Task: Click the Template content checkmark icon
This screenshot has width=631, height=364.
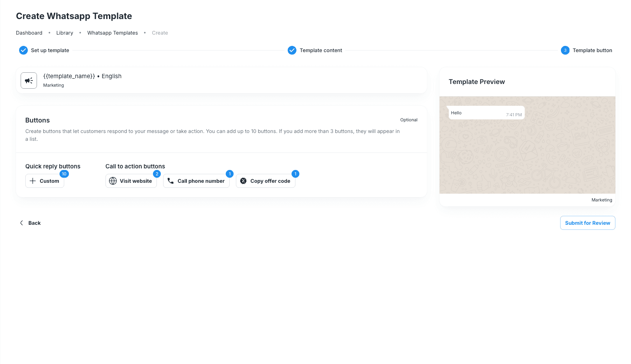Action: 292,50
